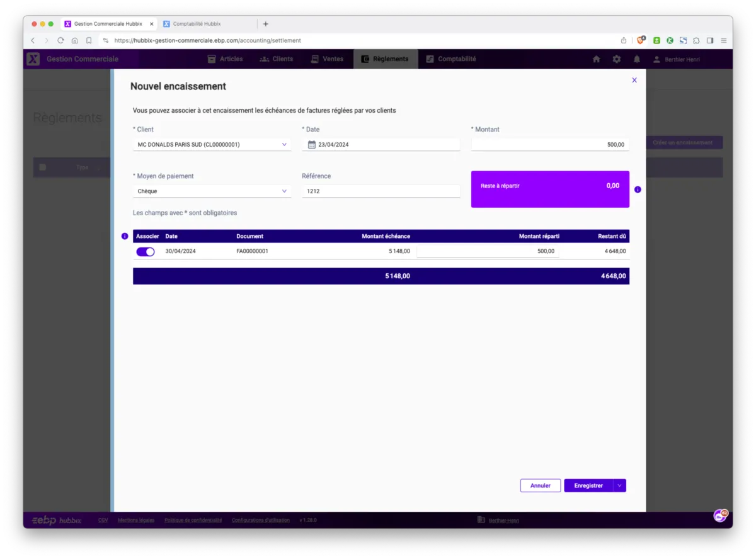Click Berthier-Henri company link in footer

(x=503, y=520)
